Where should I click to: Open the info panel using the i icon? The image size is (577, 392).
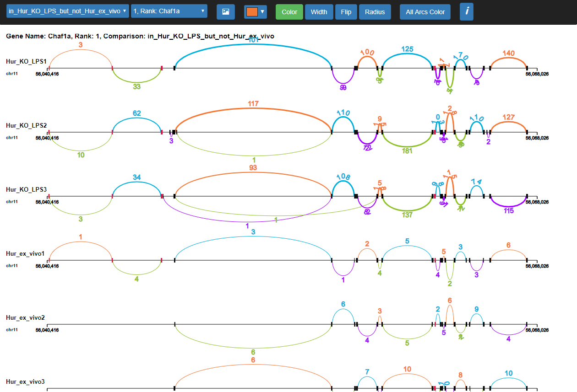click(x=466, y=12)
